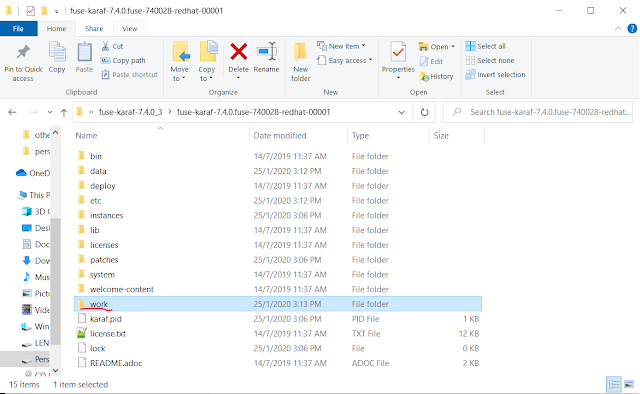Open This PC in navigation pane

coord(33,195)
